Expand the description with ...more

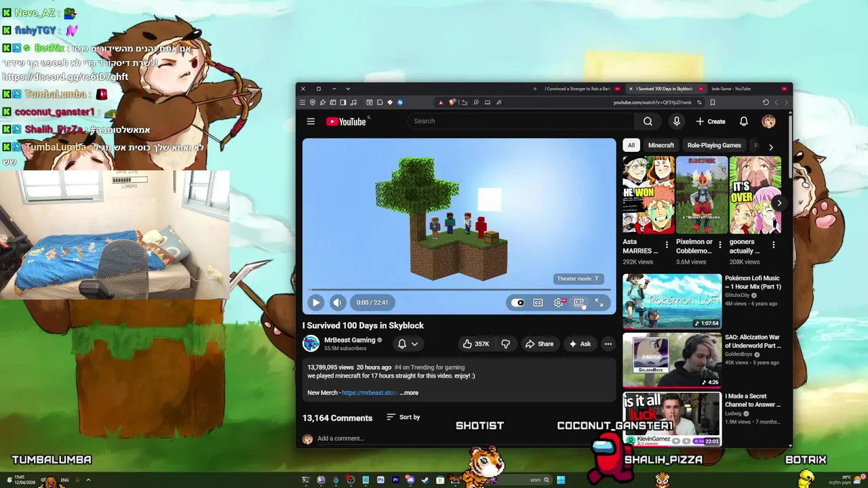[x=409, y=392]
